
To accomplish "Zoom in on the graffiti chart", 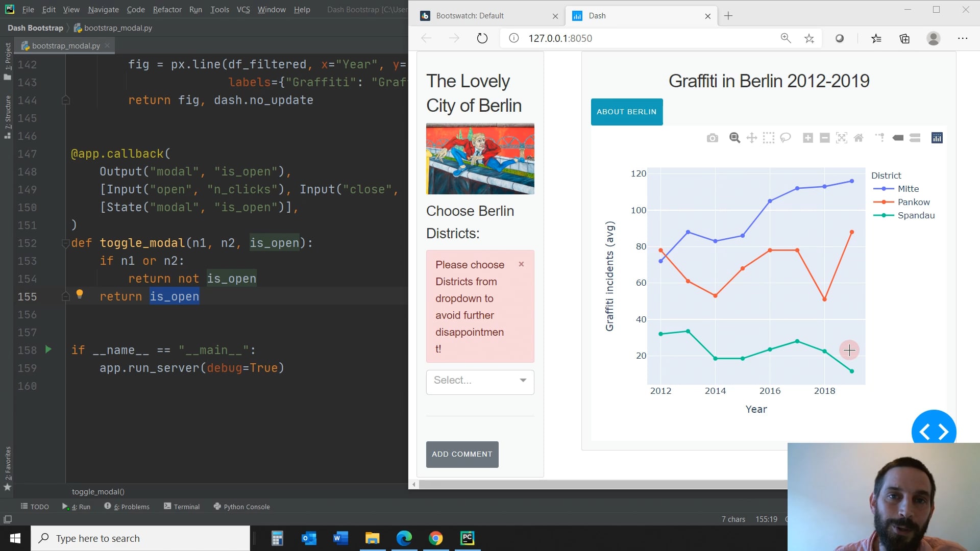I will point(808,137).
